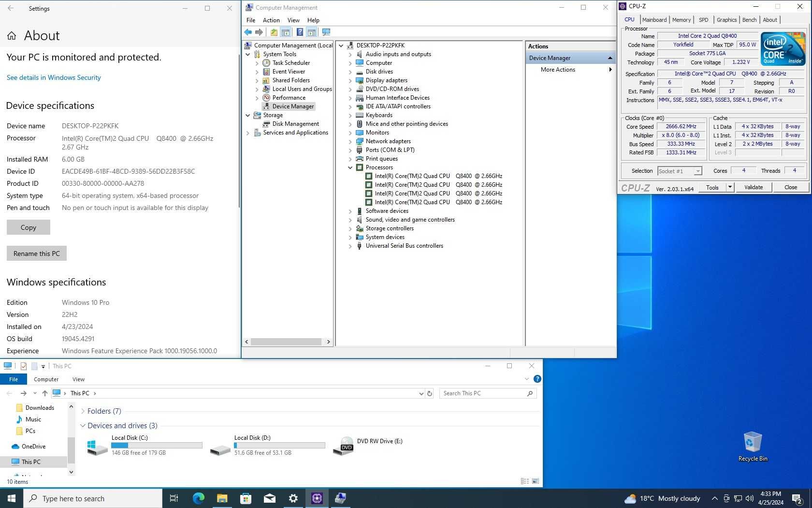Select Task Scheduler in console tree
The height and width of the screenshot is (508, 812).
(x=291, y=63)
